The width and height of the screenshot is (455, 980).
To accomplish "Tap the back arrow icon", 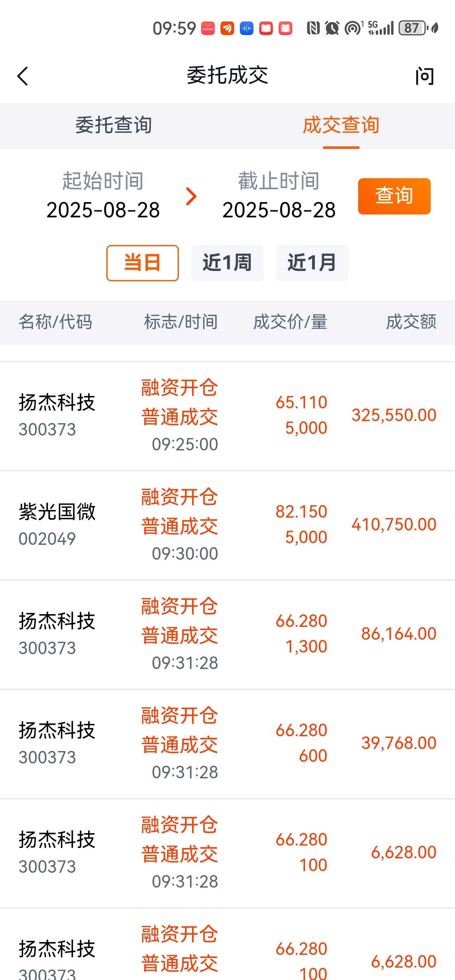I will pyautogui.click(x=23, y=76).
